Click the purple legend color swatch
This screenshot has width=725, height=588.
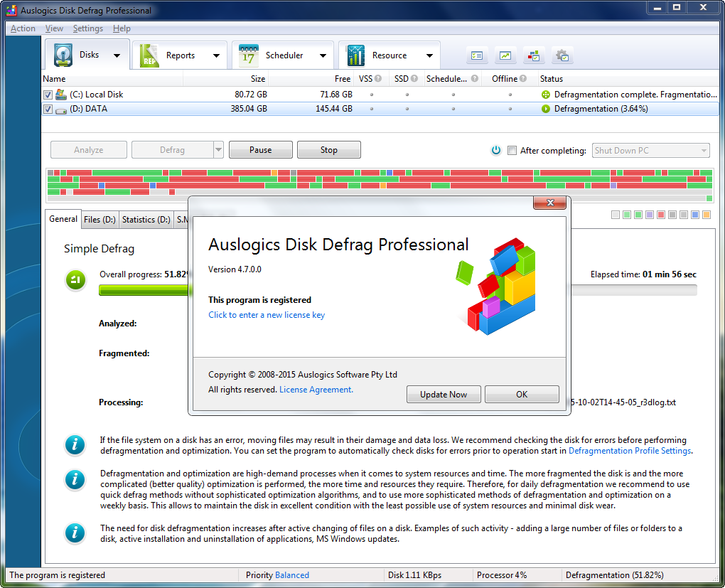point(649,215)
